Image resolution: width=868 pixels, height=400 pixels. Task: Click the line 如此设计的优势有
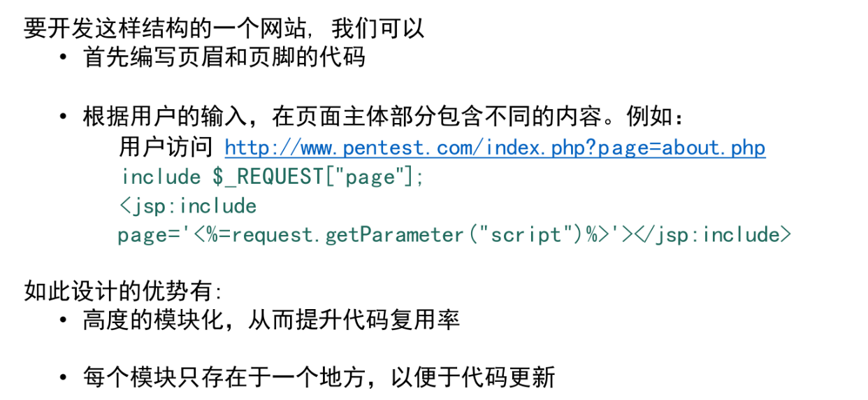(x=123, y=291)
